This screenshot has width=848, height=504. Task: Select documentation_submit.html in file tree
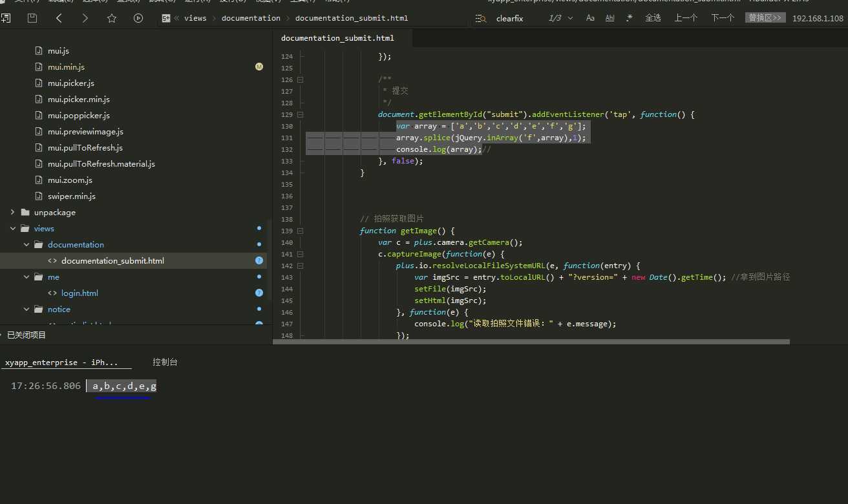pos(112,260)
